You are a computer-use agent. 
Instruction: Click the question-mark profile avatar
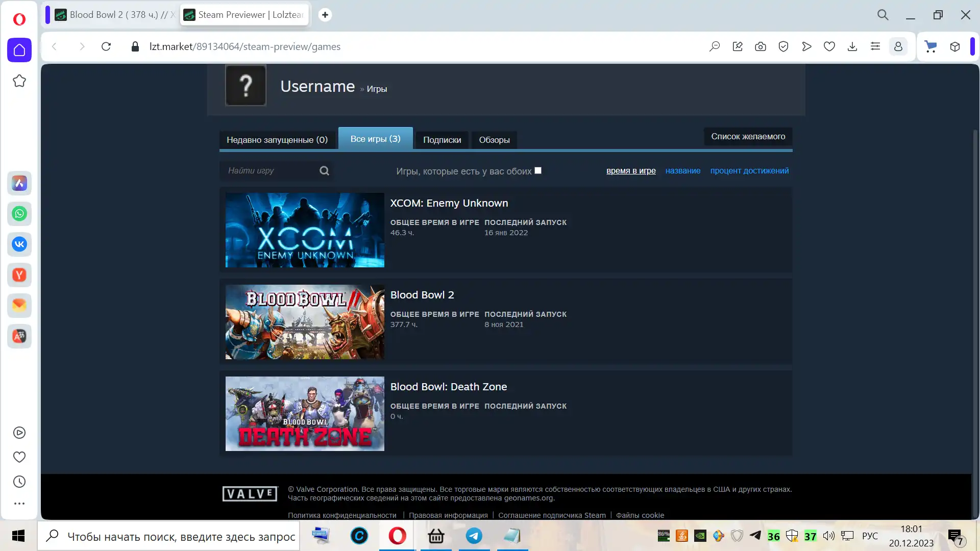pyautogui.click(x=246, y=85)
